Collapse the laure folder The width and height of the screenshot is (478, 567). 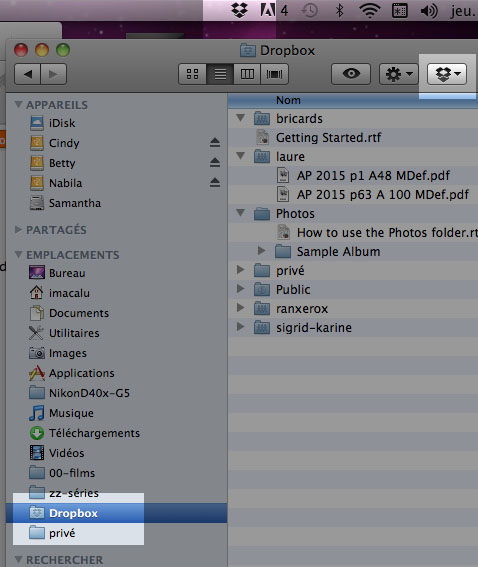[240, 156]
